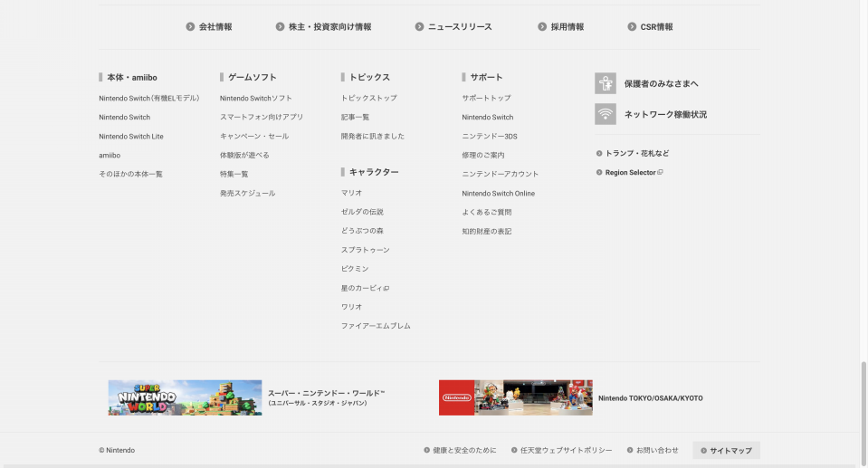Open どうぶつの森 character link
Image resolution: width=868 pixels, height=468 pixels.
click(x=362, y=231)
